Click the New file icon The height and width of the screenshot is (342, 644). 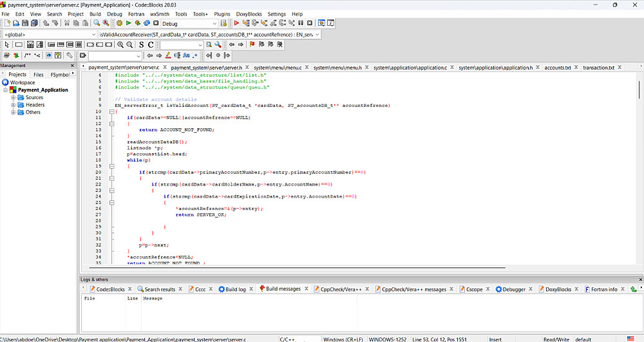[7, 23]
